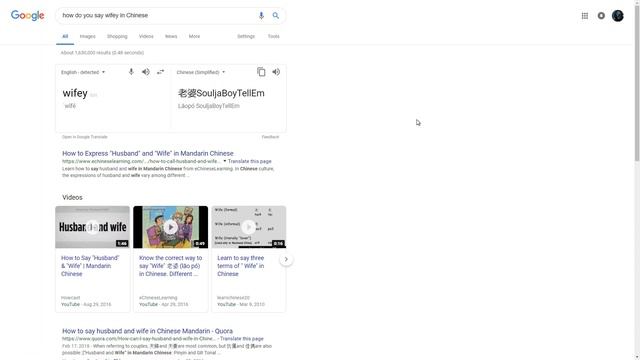Open Learn to say three terms title
The image size is (640, 360).
(x=241, y=266)
